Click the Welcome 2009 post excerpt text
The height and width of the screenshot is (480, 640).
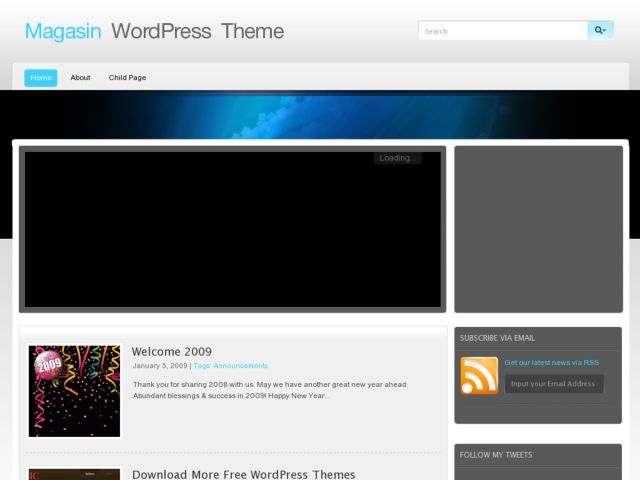270,390
